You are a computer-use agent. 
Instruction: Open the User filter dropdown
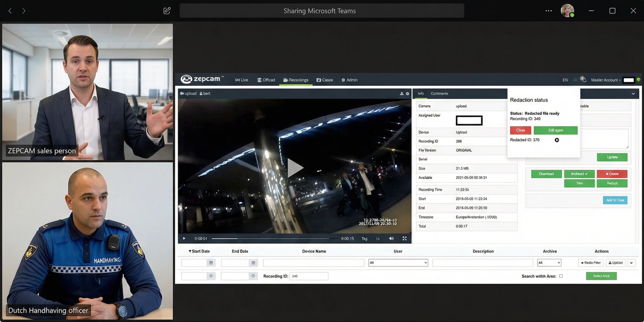point(398,263)
